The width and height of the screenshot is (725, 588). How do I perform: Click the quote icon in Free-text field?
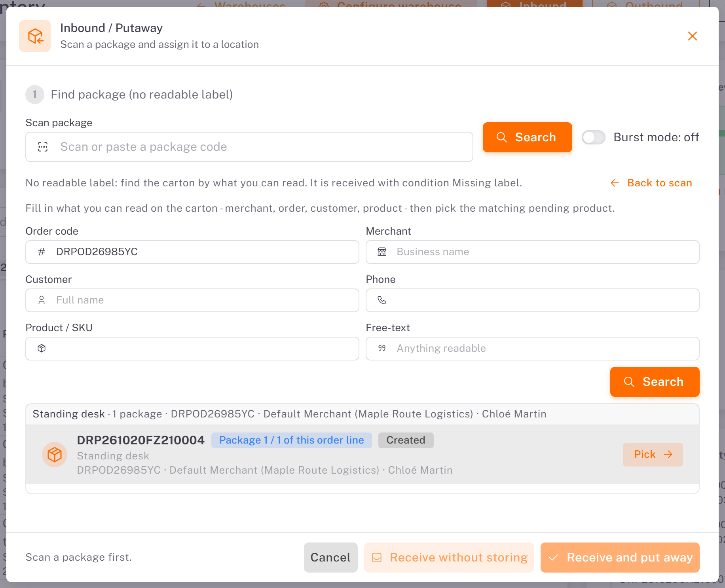click(382, 348)
